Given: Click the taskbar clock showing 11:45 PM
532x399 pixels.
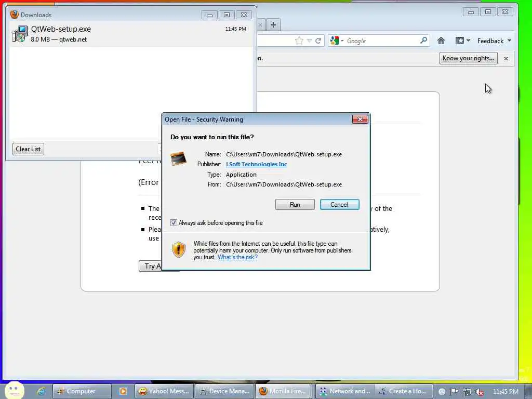Looking at the screenshot, I should pyautogui.click(x=506, y=392).
